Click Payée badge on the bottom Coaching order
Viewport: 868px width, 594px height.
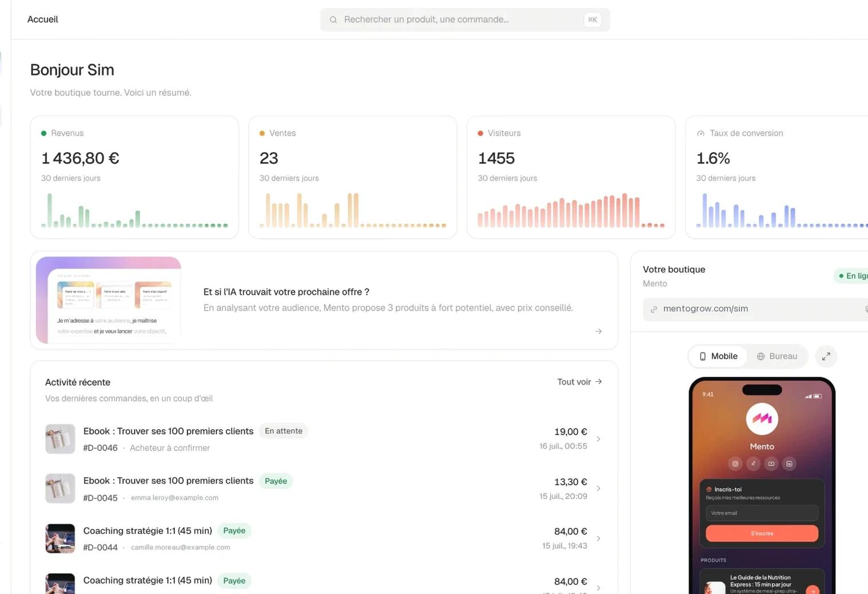pos(234,581)
